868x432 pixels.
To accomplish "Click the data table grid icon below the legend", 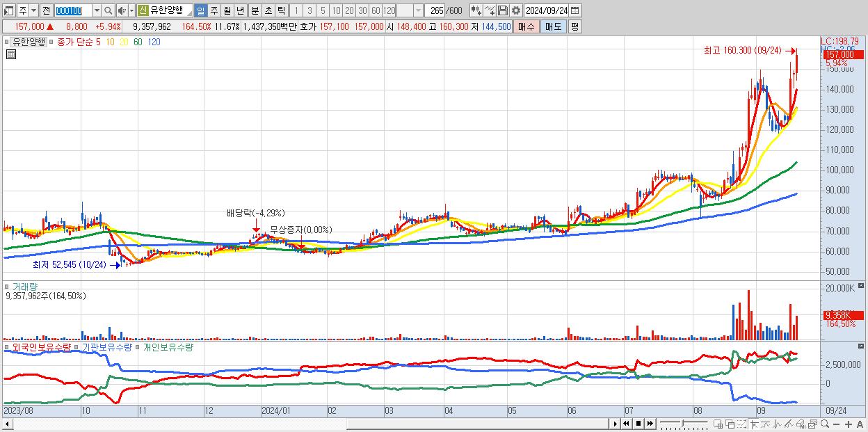I will point(10,54).
